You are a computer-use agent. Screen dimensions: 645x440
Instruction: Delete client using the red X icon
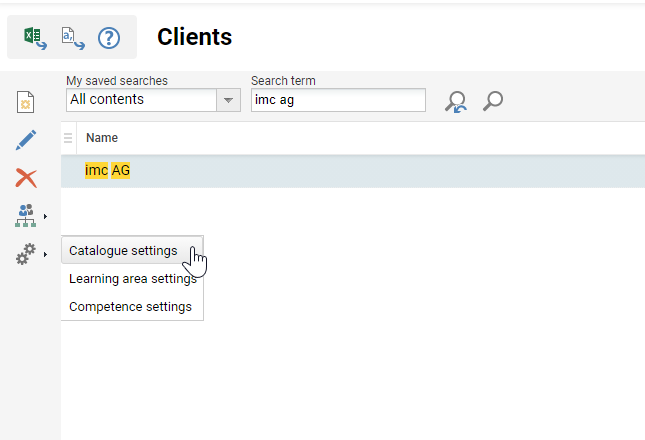pos(26,178)
